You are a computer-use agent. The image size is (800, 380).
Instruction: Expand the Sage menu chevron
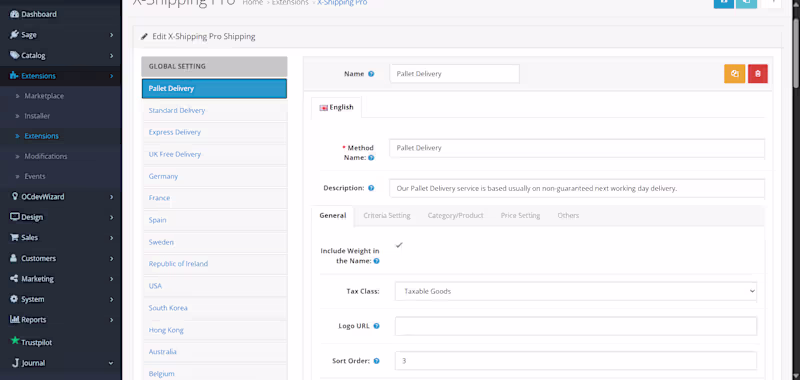tap(111, 35)
